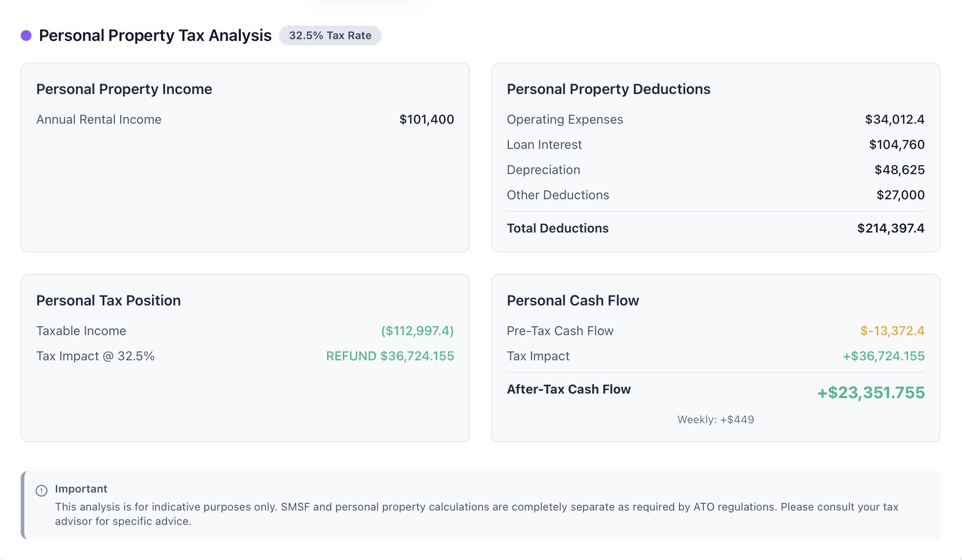Click the Important notice heading
962x560 pixels.
[81, 489]
